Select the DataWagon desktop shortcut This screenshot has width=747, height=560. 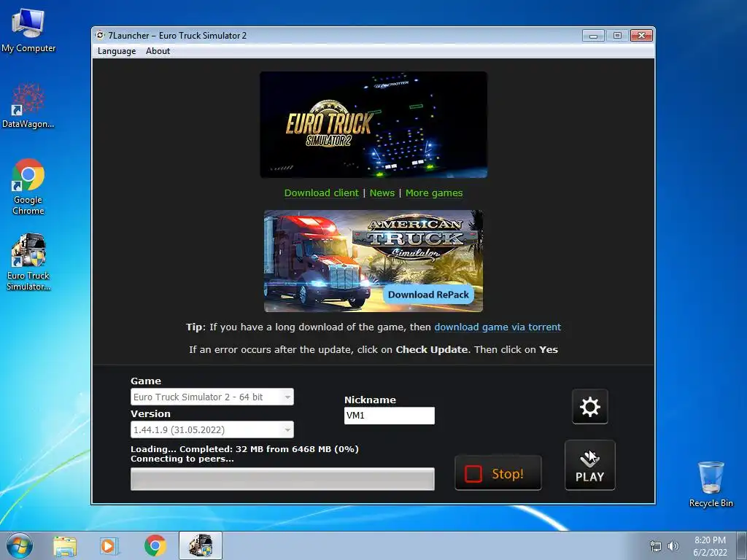(28, 106)
